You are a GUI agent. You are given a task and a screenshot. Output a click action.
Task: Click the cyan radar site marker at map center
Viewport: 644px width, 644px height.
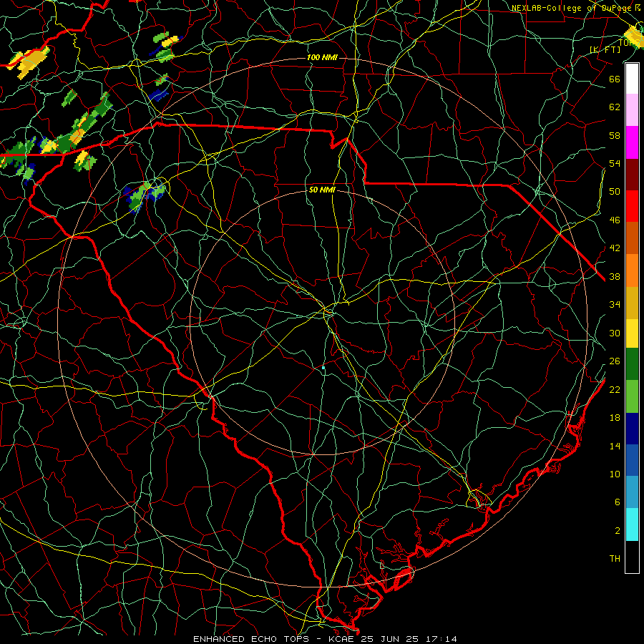click(x=323, y=368)
